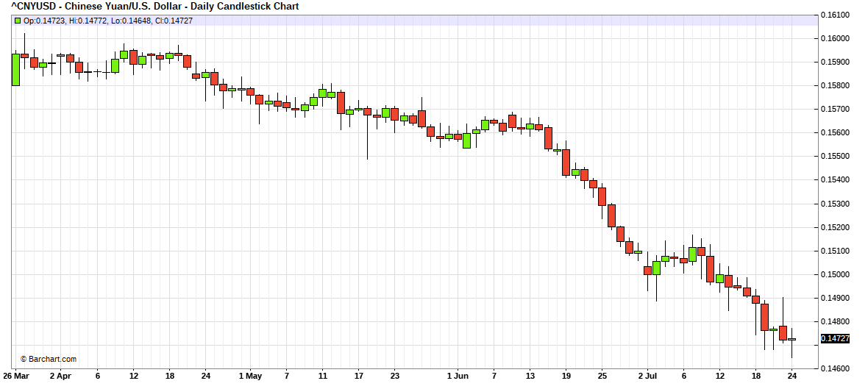Image resolution: width=868 pixels, height=389 pixels.
Task: Click the 0.14600 price axis label
Action: (834, 368)
